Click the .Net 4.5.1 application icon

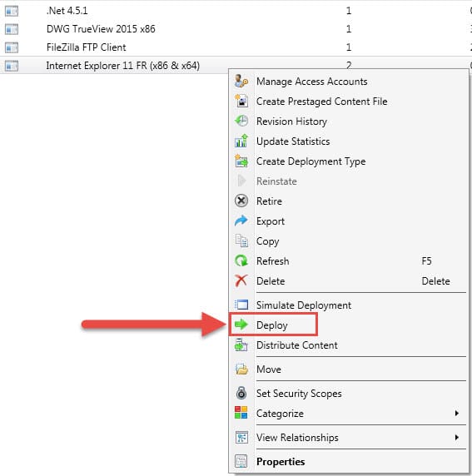[x=12, y=11]
